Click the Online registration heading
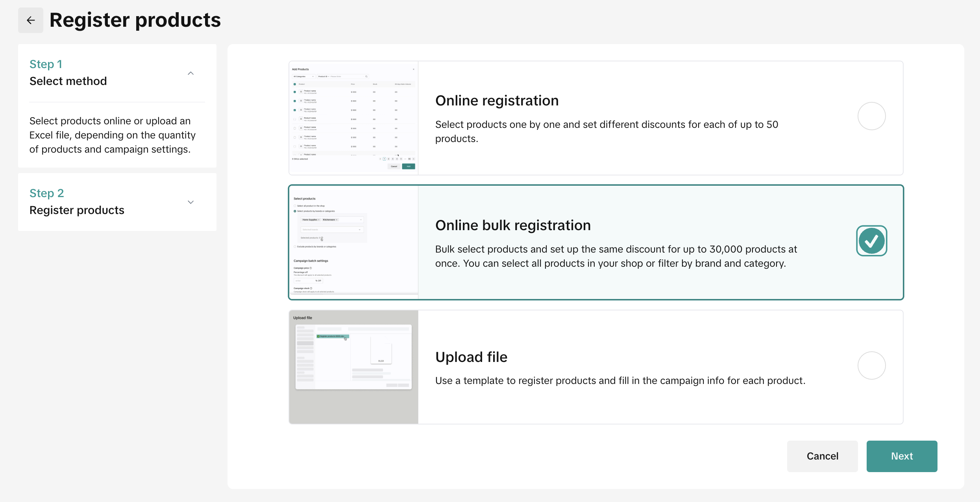The image size is (980, 502). pyautogui.click(x=497, y=101)
